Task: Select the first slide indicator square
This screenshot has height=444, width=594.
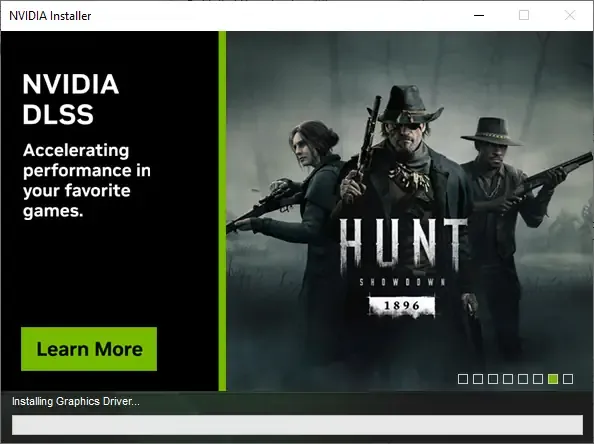Action: tap(463, 379)
